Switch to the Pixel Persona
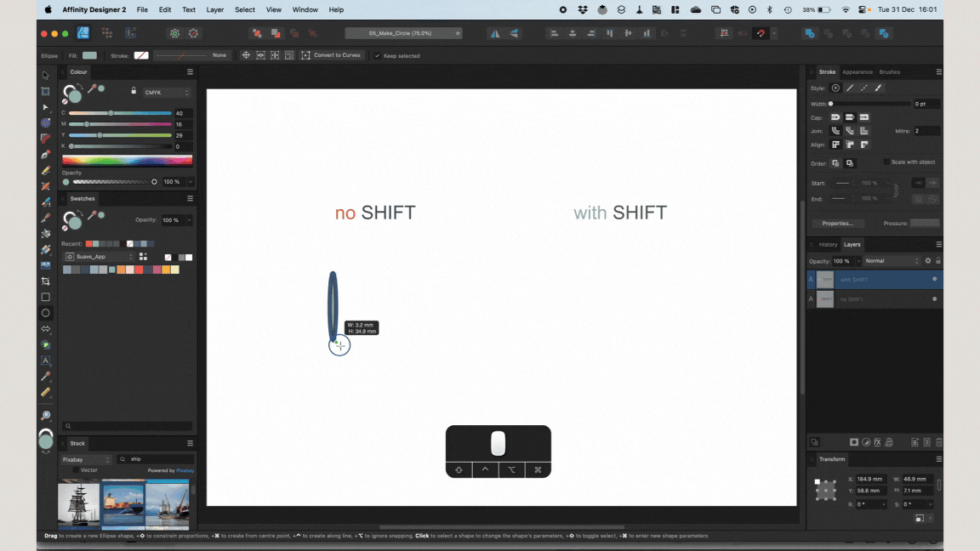Image resolution: width=980 pixels, height=551 pixels. click(107, 33)
